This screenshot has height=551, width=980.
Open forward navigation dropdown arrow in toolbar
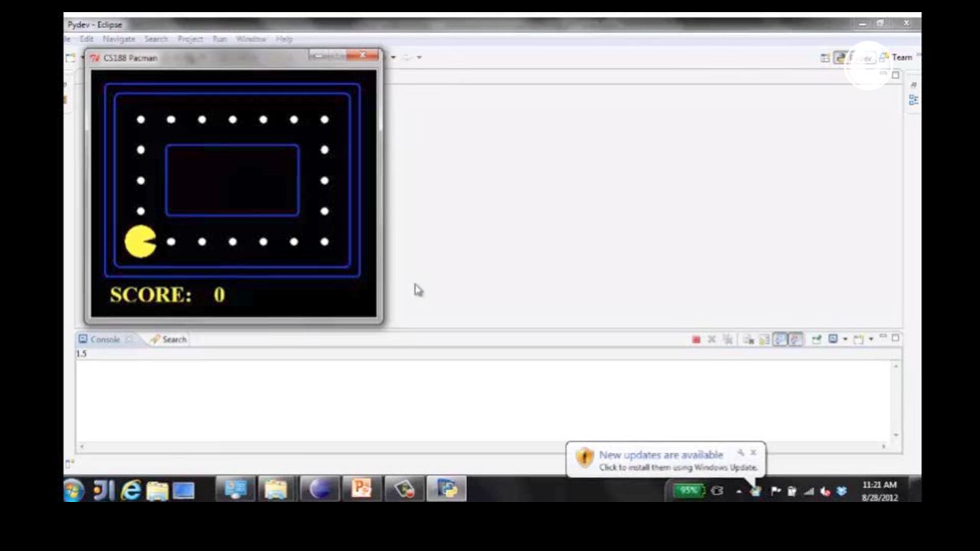tap(419, 57)
